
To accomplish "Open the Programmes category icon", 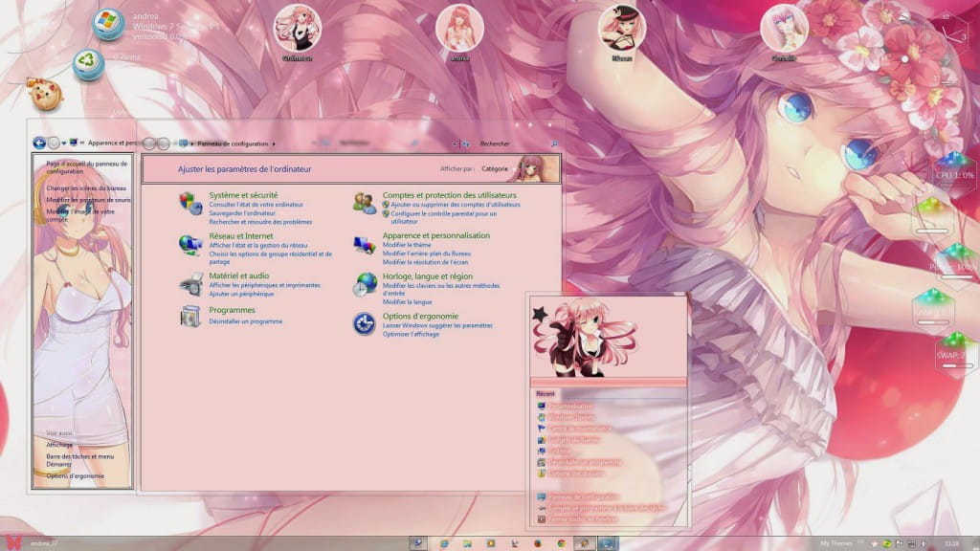I will point(190,316).
